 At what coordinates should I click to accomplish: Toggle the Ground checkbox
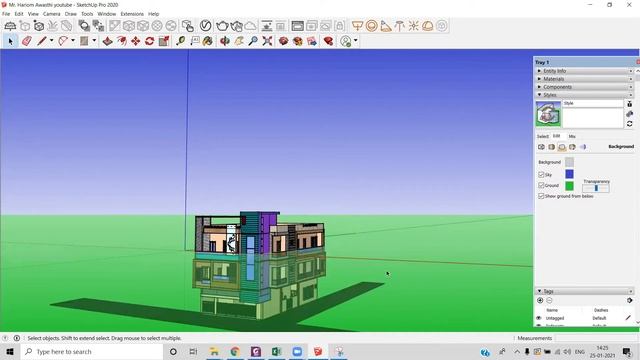coord(541,185)
